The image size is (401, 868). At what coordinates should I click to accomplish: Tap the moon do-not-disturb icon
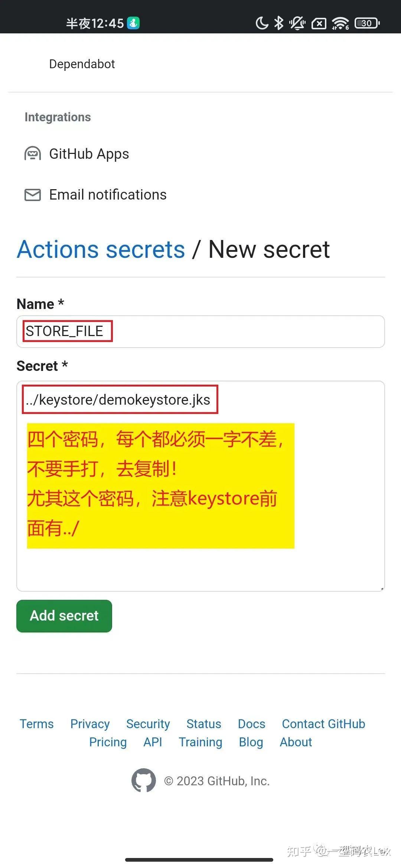point(262,23)
